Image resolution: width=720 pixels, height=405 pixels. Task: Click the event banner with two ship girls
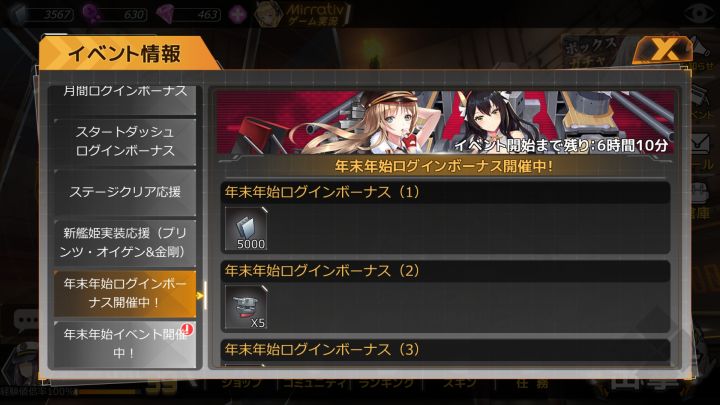click(444, 123)
